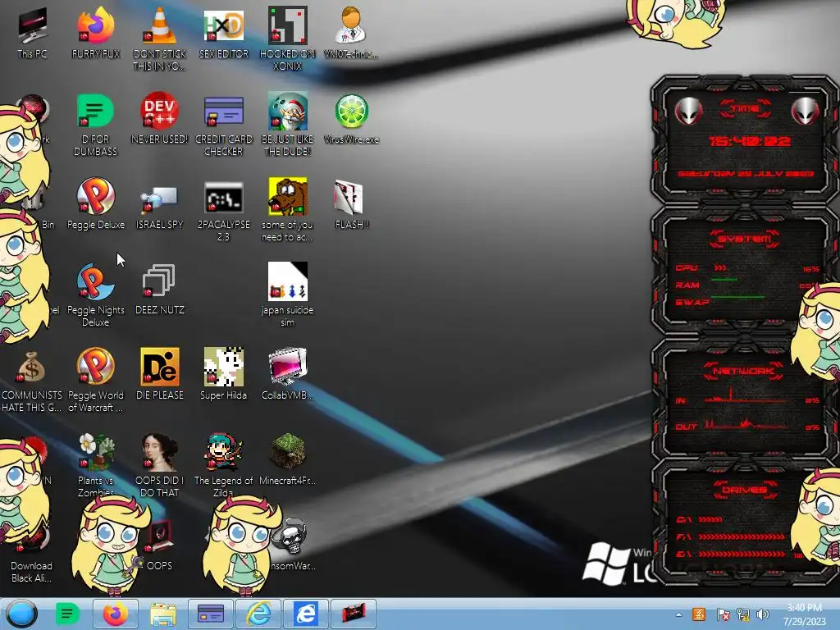The height and width of the screenshot is (630, 840).
Task: Click the TIME gadget clock display
Action: click(749, 141)
